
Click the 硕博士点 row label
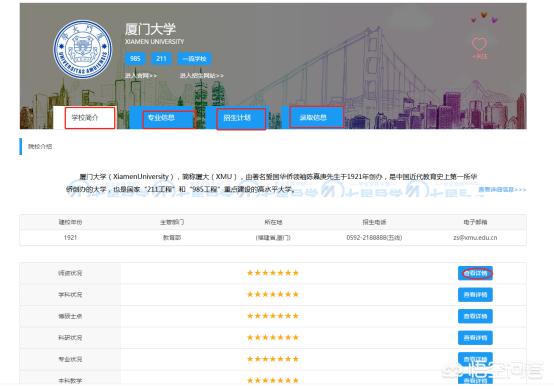[70, 316]
